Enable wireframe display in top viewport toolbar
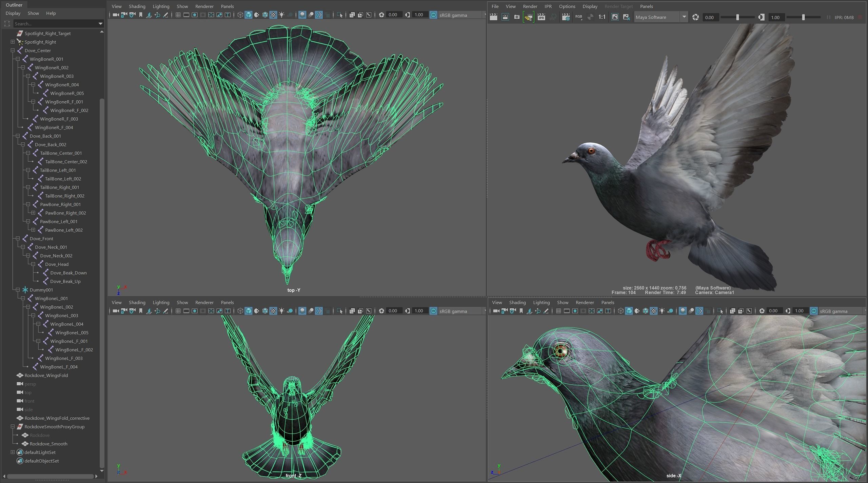 click(x=240, y=15)
